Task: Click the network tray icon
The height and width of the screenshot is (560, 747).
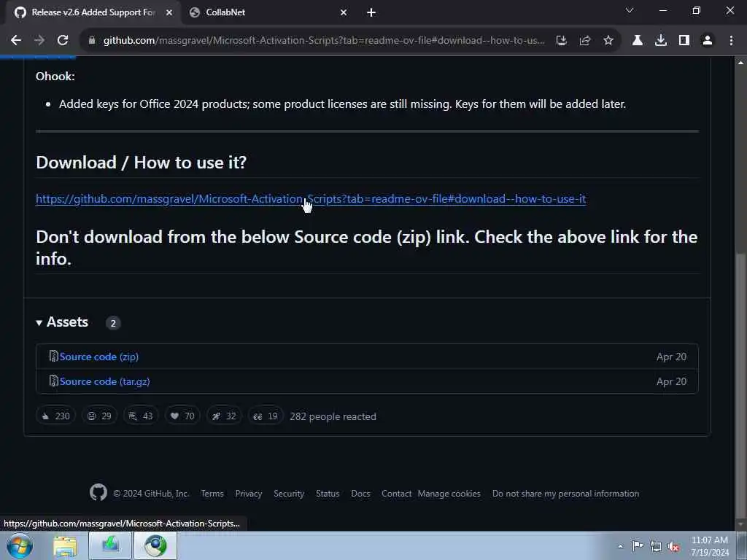Action: (656, 546)
